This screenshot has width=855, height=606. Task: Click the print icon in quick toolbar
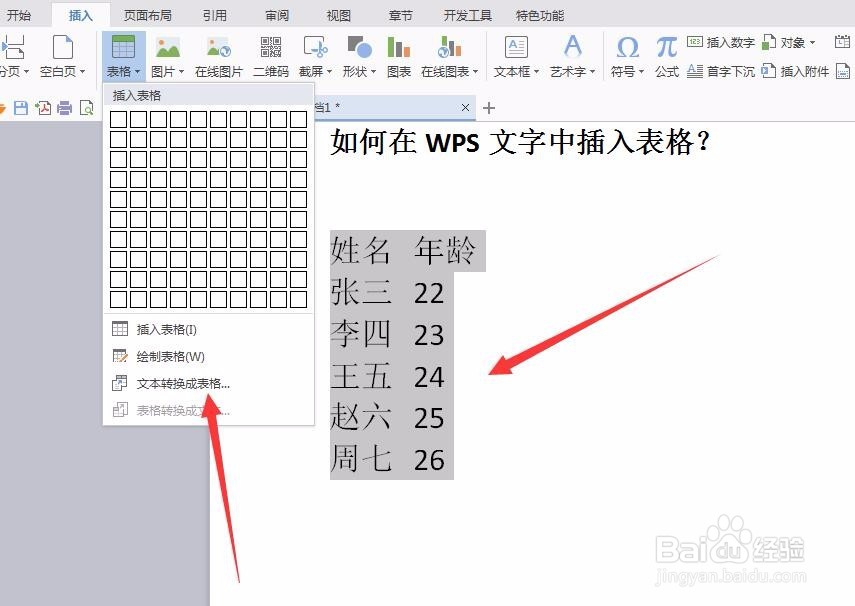pyautogui.click(x=64, y=108)
